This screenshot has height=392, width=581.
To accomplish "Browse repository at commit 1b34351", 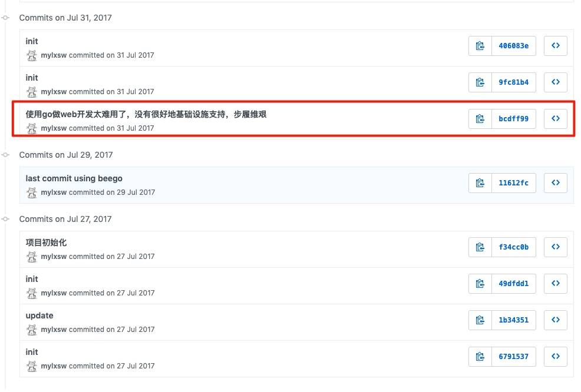I will point(556,320).
